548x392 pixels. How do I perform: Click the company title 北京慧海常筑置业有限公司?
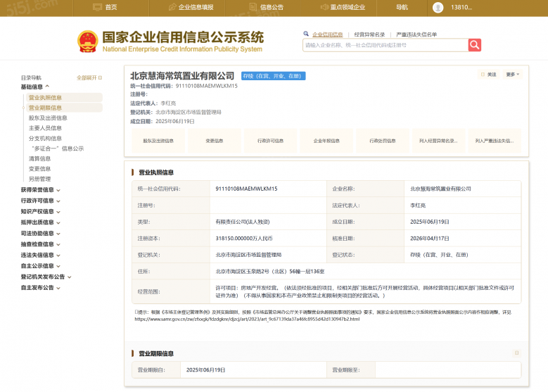pyautogui.click(x=182, y=76)
